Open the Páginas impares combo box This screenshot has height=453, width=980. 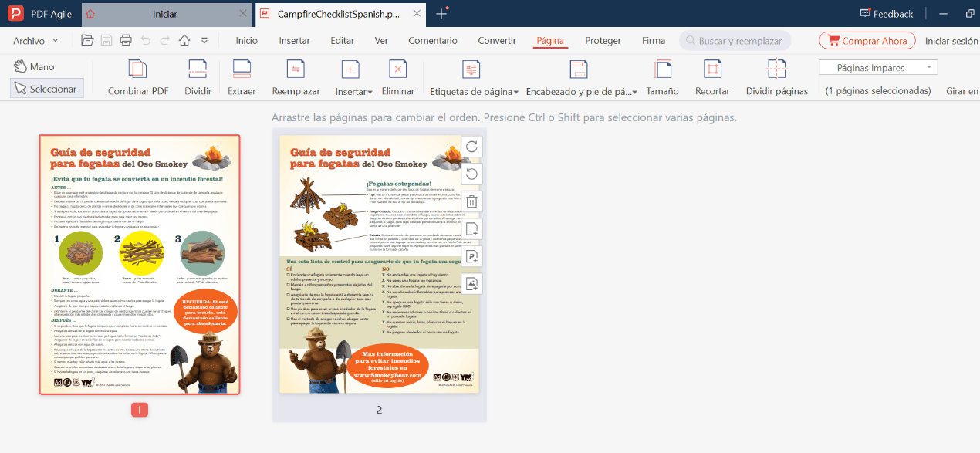pos(877,66)
